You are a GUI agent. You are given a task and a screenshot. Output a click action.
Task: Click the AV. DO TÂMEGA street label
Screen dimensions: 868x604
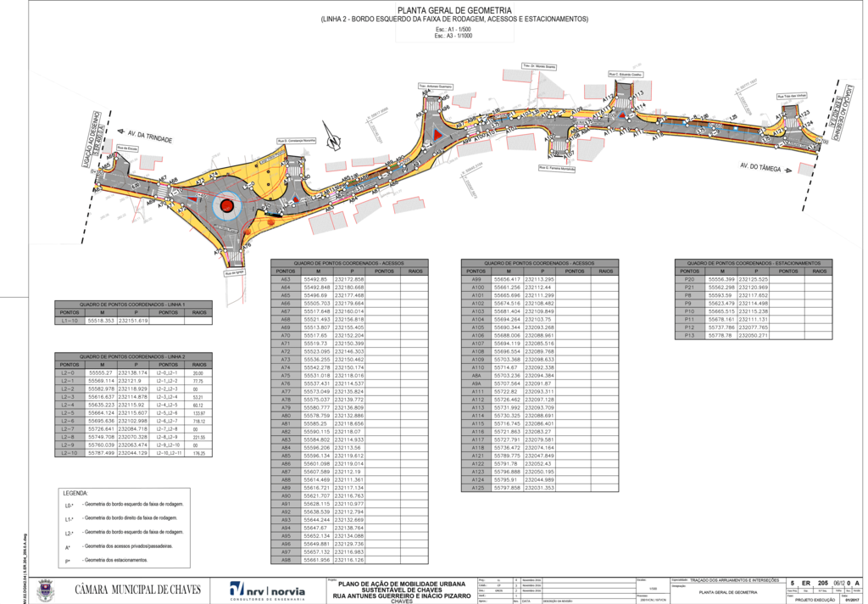759,166
